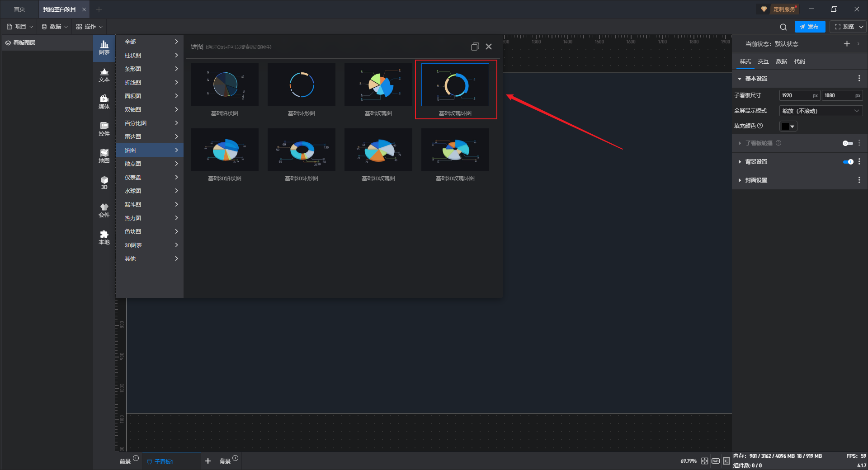The image size is (868, 470).
Task: Add a new 子看板 with plus button
Action: (x=208, y=461)
